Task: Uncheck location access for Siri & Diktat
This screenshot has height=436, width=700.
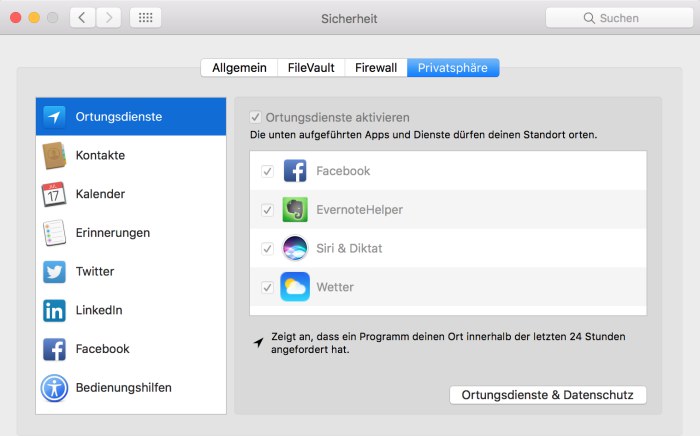Action: click(x=267, y=249)
